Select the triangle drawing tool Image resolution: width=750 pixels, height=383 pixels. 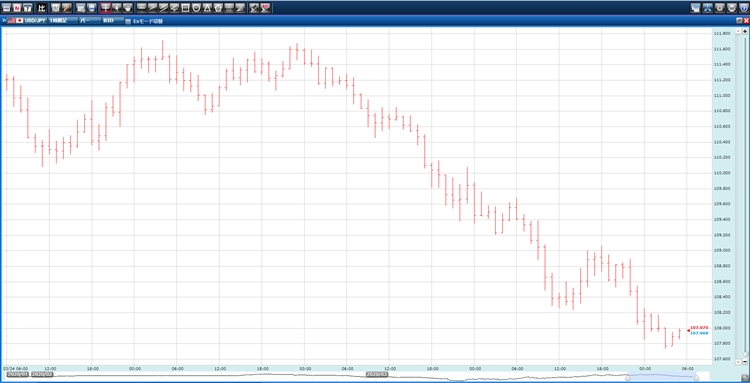point(207,8)
